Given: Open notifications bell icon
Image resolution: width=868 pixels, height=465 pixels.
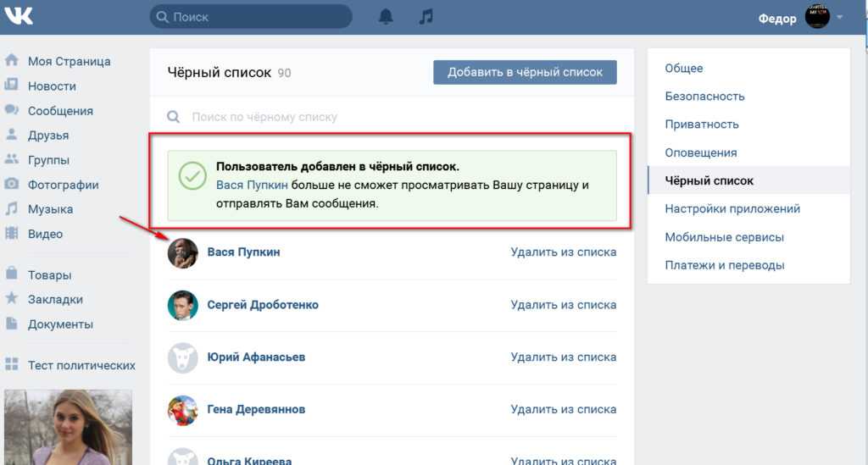Looking at the screenshot, I should point(386,17).
